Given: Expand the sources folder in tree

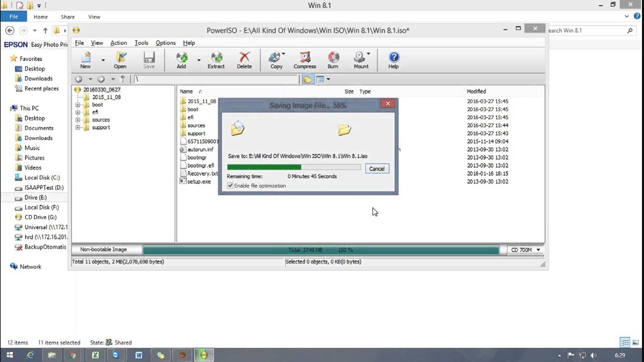Looking at the screenshot, I should 78,120.
